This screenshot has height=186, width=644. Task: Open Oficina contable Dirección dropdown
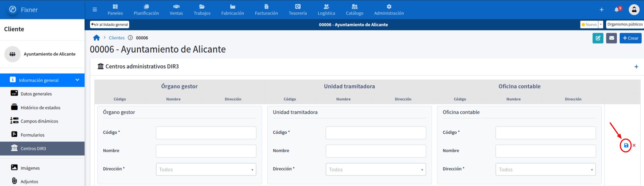click(546, 169)
